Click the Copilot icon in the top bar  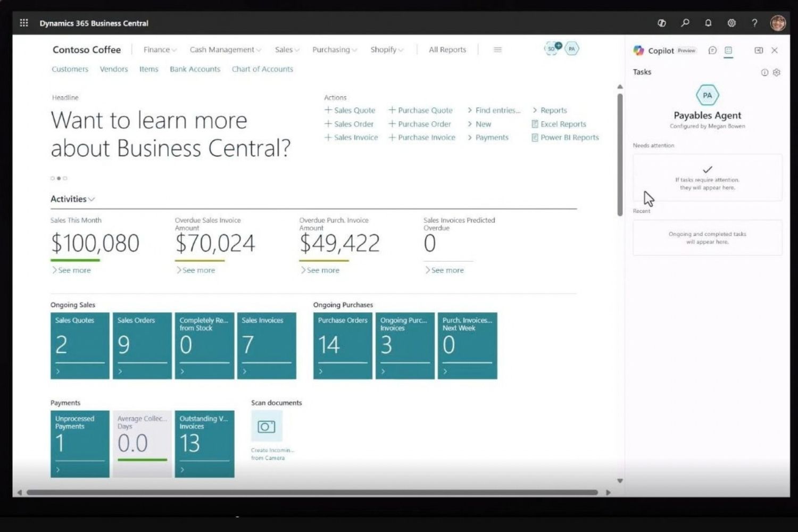point(662,23)
